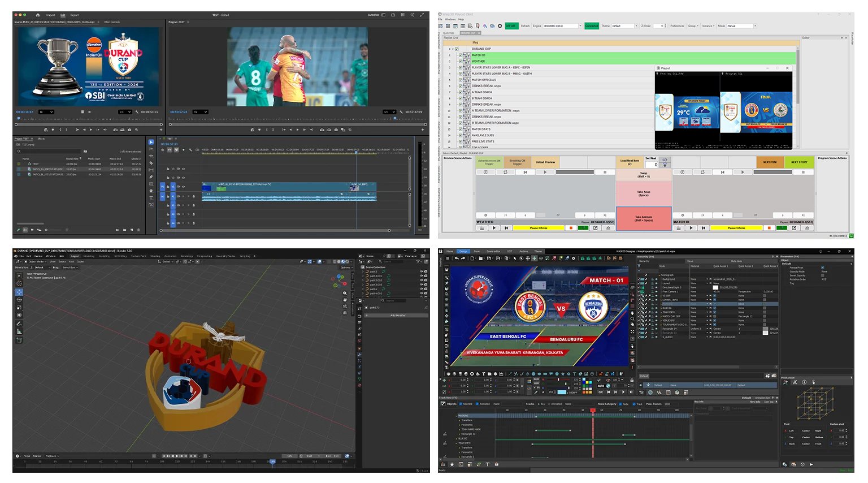Open the Modifiers wrench tab in Blender properties
This screenshot has width=868, height=483.
coord(359,354)
